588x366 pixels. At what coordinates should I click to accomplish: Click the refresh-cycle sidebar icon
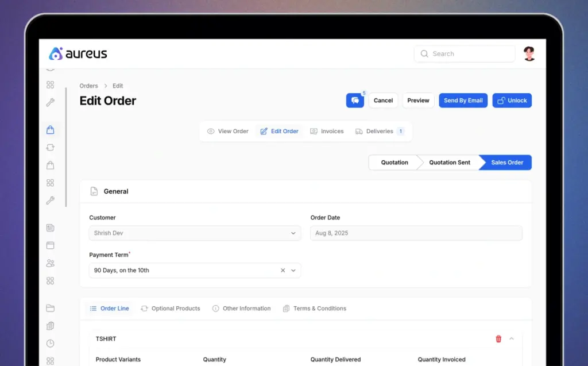[x=51, y=148]
